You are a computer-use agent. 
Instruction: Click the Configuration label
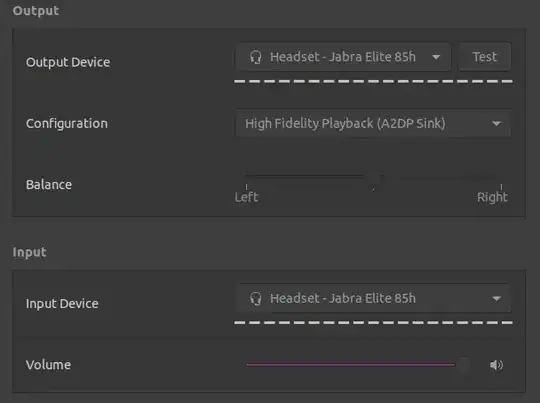coord(67,124)
